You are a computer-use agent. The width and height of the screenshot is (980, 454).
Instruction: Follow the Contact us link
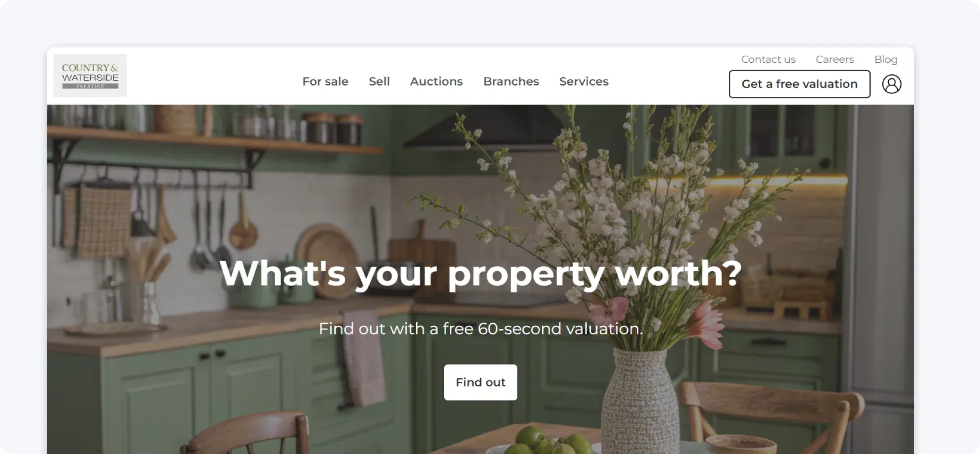[x=768, y=60]
